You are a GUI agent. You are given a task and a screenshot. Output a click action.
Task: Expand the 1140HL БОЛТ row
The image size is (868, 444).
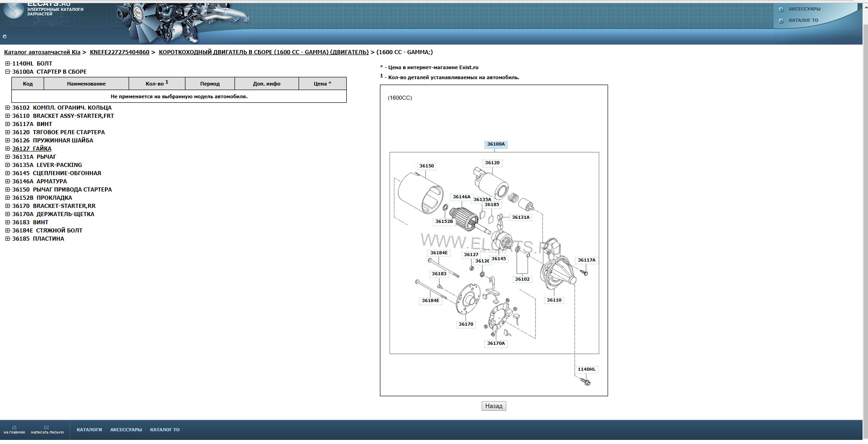(x=7, y=64)
